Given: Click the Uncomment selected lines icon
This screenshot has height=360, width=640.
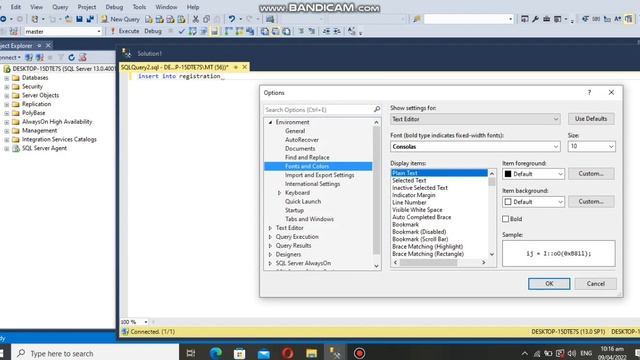Looking at the screenshot, I should [x=312, y=31].
